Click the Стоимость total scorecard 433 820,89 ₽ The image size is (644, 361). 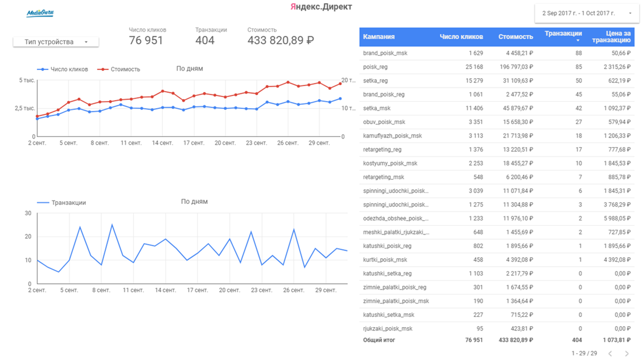click(280, 40)
